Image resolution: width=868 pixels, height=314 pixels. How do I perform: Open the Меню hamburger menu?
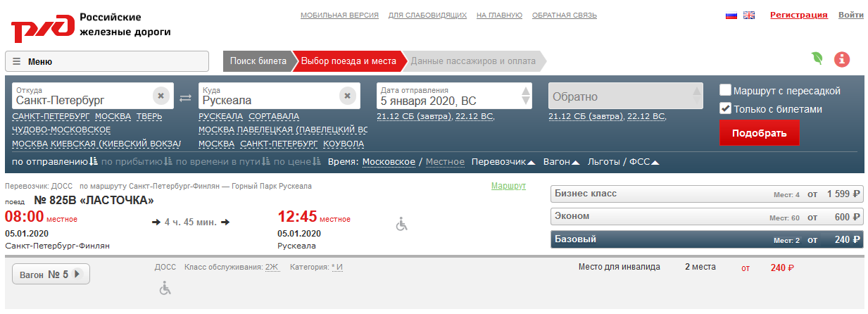(106, 61)
